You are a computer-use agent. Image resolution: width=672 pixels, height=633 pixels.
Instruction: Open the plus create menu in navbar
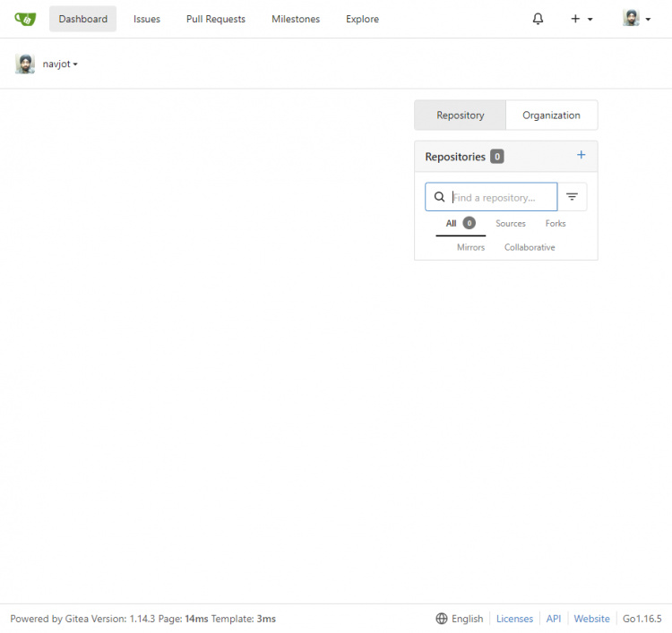click(x=581, y=19)
